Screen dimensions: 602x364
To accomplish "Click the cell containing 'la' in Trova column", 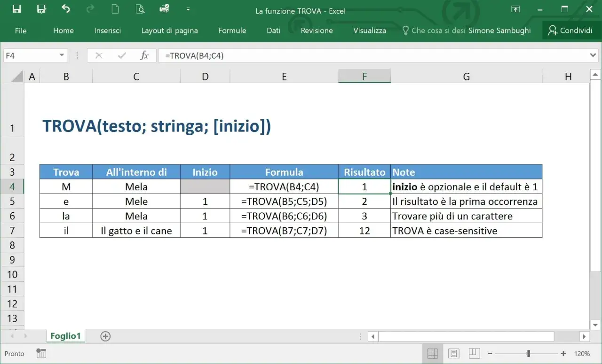I will click(66, 216).
